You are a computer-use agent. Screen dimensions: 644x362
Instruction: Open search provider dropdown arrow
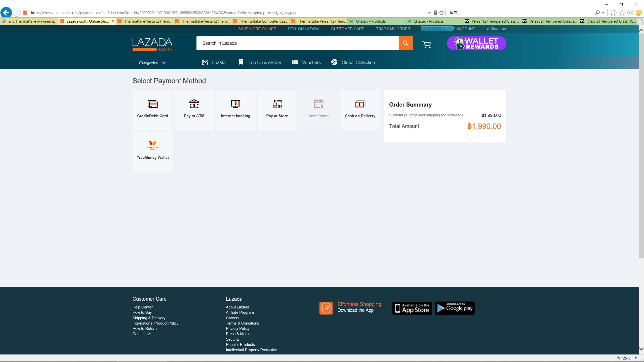[x=603, y=13]
